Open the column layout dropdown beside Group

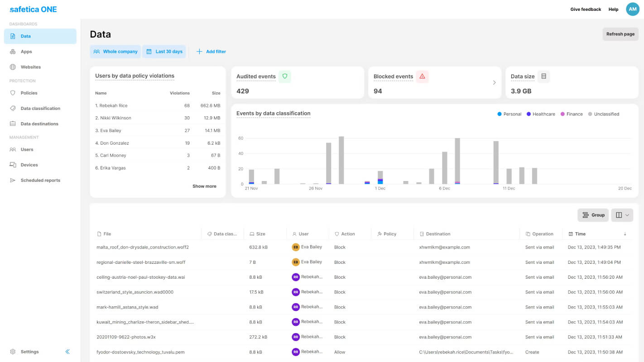click(x=622, y=215)
